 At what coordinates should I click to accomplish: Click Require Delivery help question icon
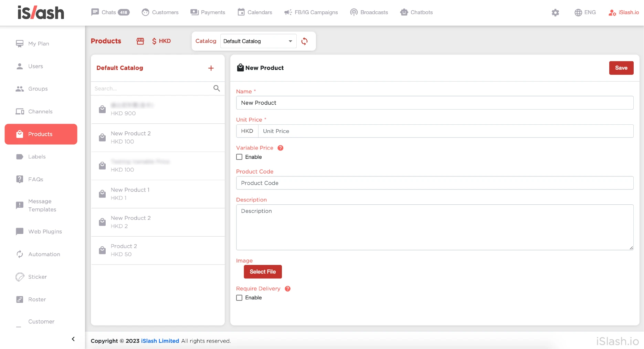pyautogui.click(x=288, y=289)
